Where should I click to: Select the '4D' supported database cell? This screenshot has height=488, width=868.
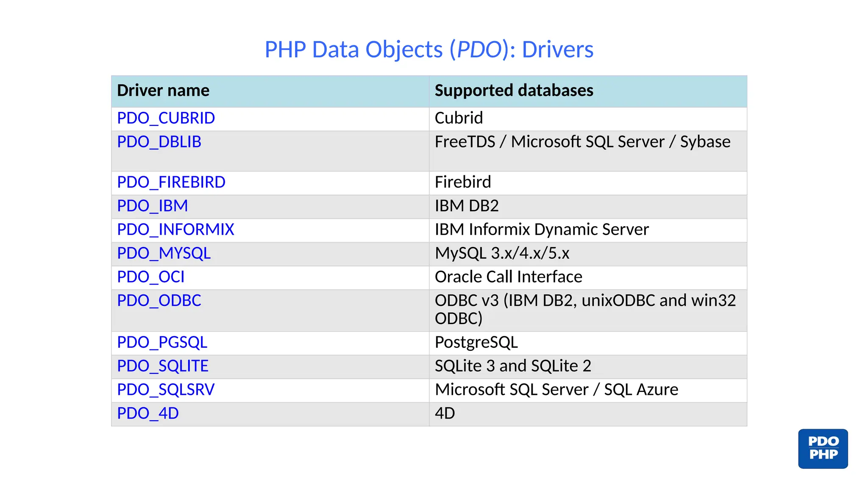coord(588,414)
